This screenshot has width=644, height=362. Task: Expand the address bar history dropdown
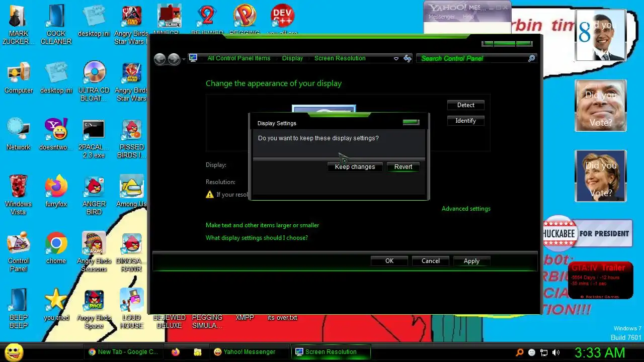(x=396, y=59)
